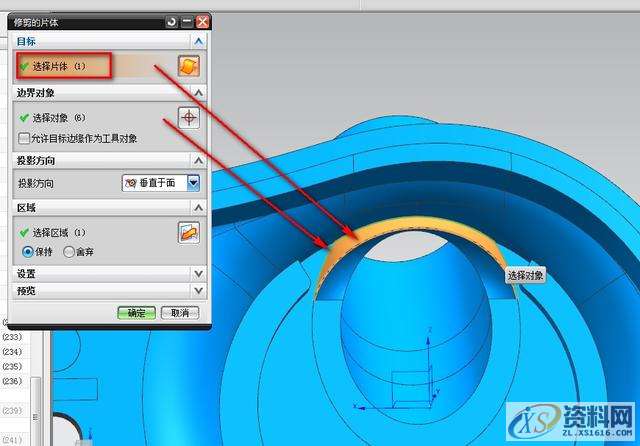Click the 选择对象 (6) row
This screenshot has width=640, height=446.
pos(60,117)
